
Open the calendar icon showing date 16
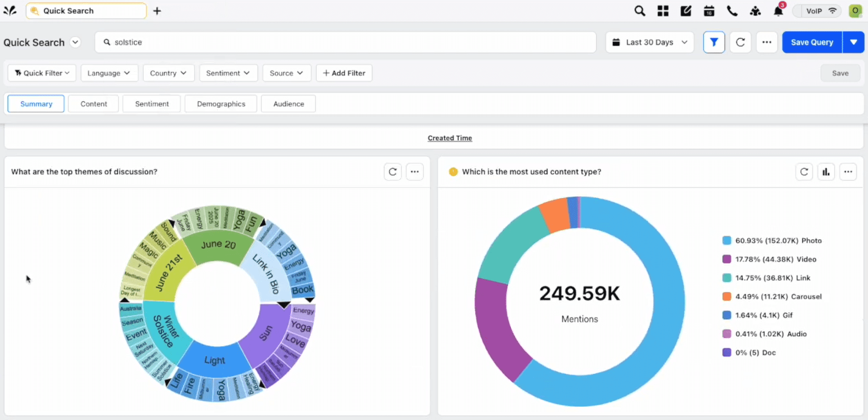[709, 11]
